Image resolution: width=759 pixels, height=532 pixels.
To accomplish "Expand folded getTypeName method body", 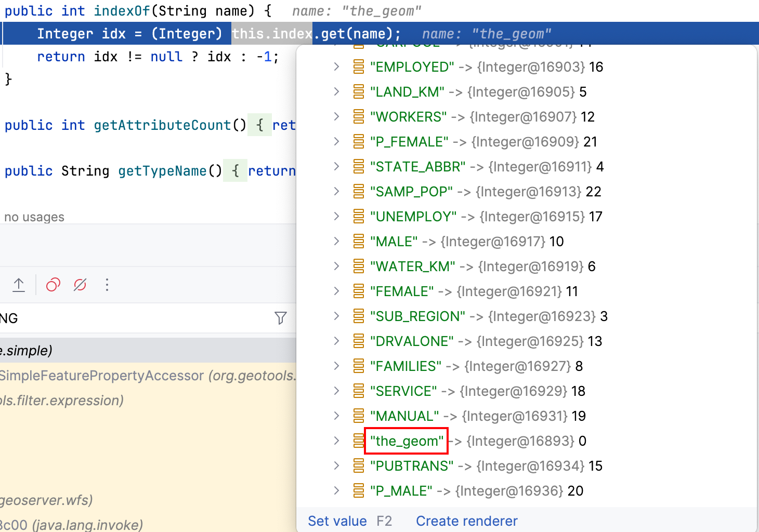I will click(x=235, y=171).
